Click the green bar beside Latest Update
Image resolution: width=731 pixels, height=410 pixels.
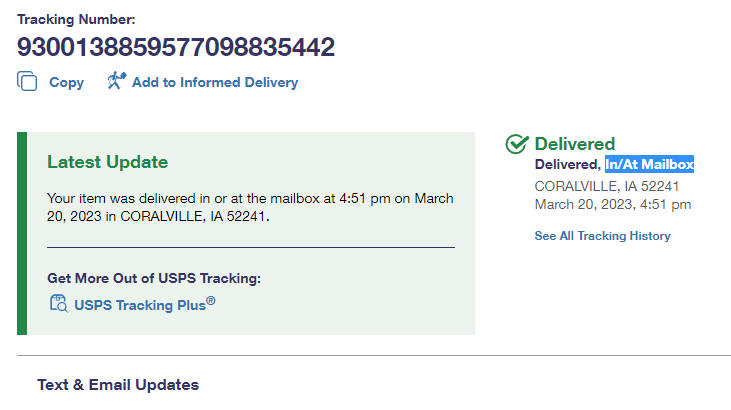tap(22, 232)
